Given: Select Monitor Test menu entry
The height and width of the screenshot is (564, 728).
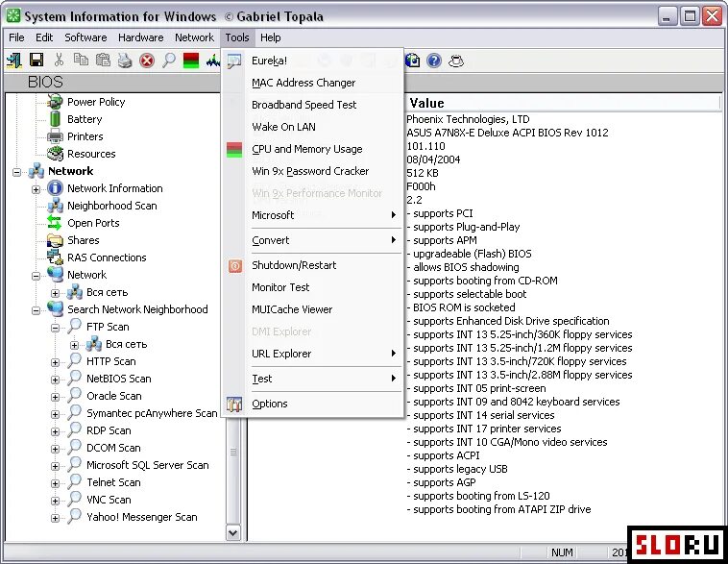Looking at the screenshot, I should tap(312, 287).
